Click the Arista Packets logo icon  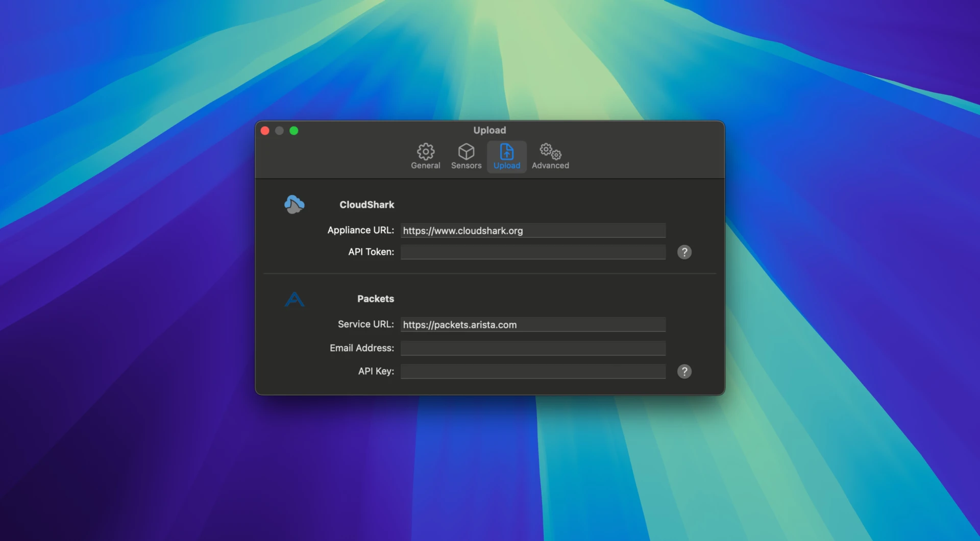click(x=294, y=299)
